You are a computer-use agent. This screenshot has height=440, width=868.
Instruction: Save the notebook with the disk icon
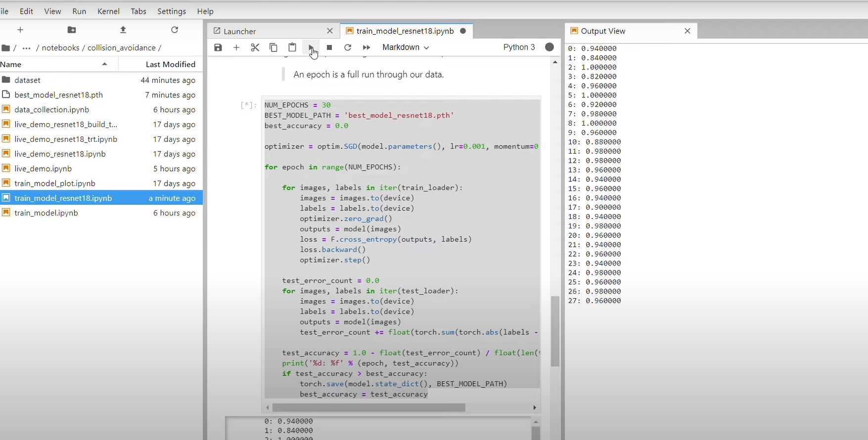click(218, 47)
